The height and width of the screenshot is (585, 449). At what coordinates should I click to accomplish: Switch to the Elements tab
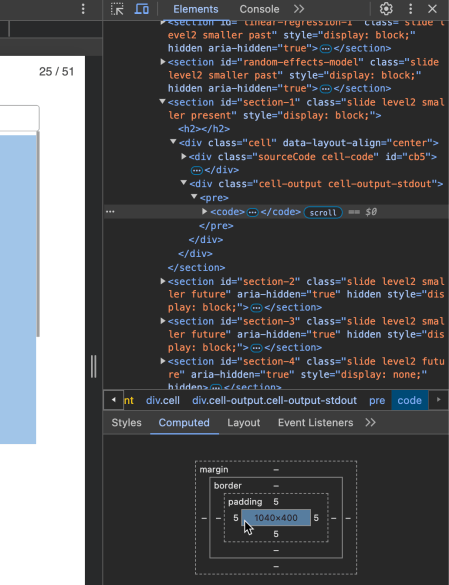click(x=196, y=9)
